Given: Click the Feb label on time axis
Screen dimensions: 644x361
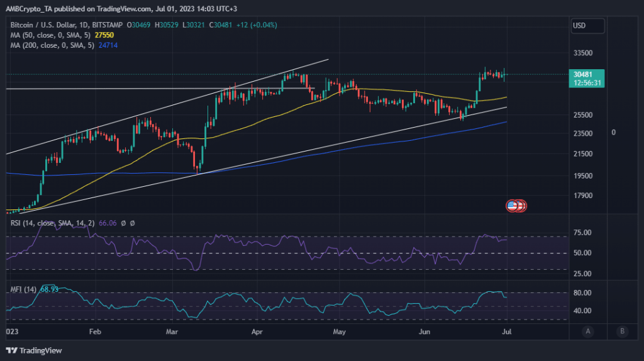Looking at the screenshot, I should tap(95, 331).
